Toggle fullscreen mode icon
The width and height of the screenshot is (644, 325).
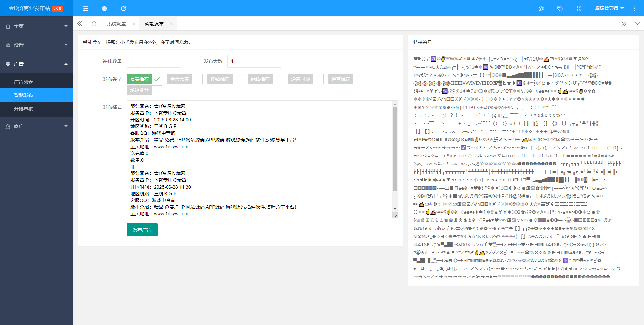click(x=578, y=9)
